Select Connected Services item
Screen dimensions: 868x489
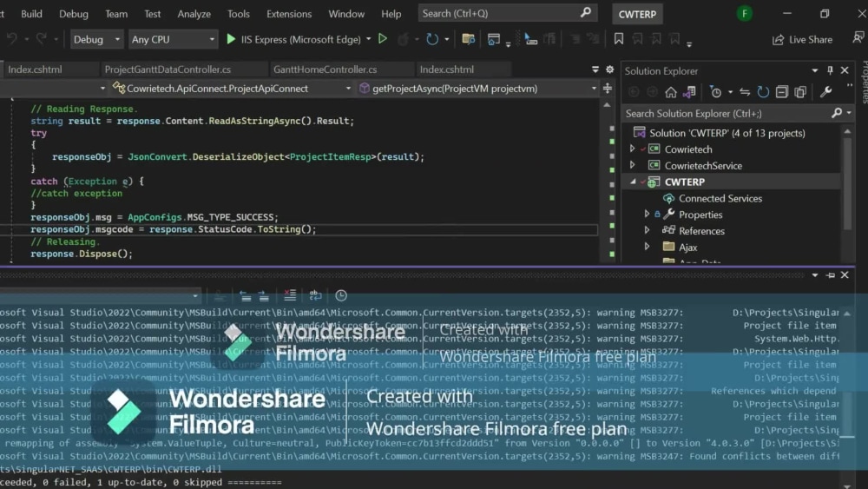(x=720, y=198)
